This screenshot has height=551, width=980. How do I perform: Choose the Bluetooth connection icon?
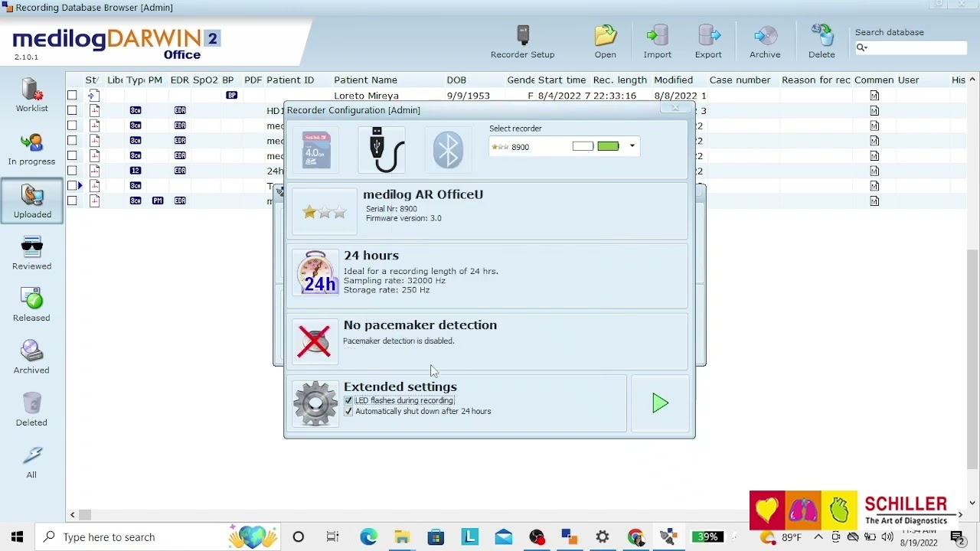pyautogui.click(x=448, y=149)
